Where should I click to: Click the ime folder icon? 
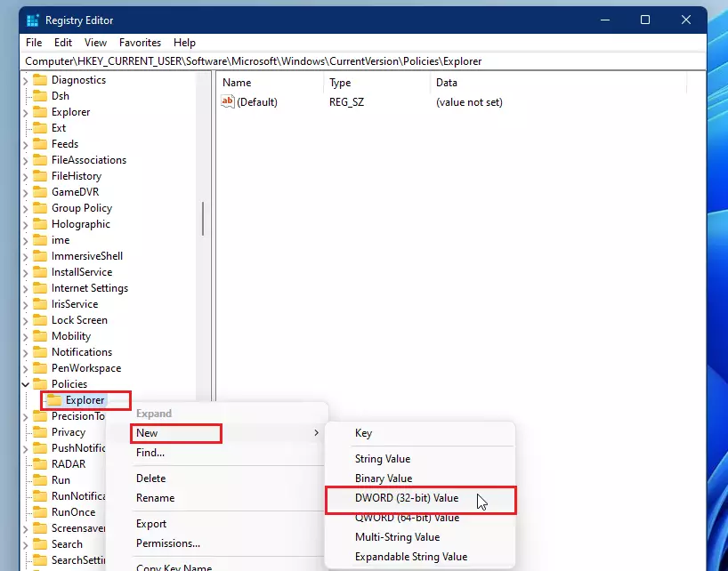point(40,240)
